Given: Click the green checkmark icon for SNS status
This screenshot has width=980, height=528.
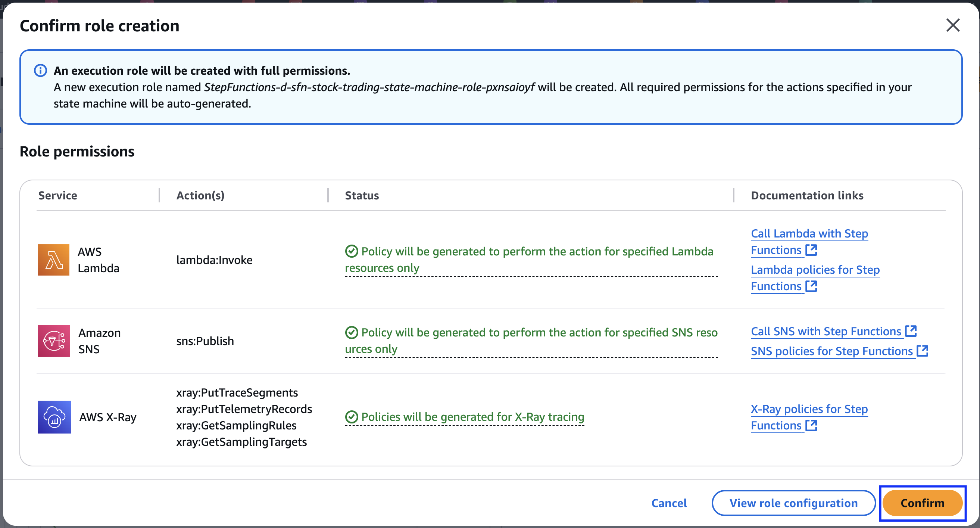Looking at the screenshot, I should (351, 332).
